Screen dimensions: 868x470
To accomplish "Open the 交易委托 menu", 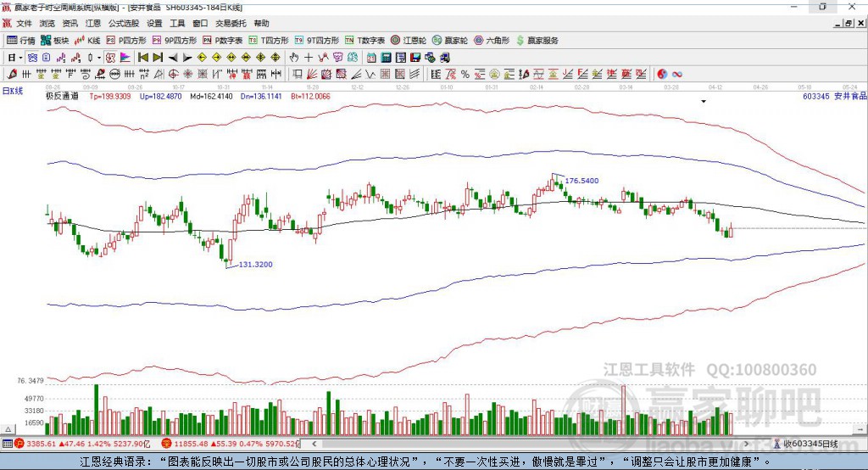I will point(231,23).
